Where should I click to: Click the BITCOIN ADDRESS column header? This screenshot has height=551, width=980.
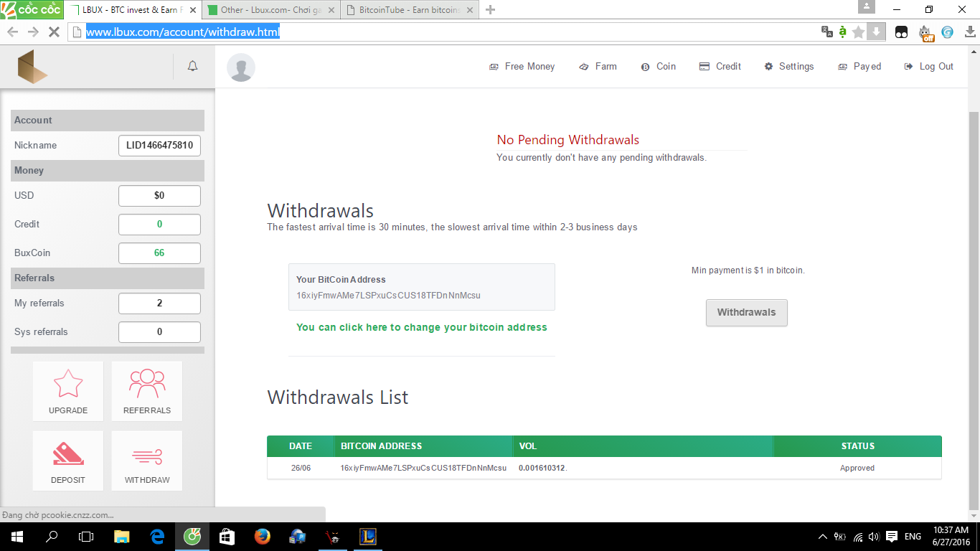click(x=424, y=446)
